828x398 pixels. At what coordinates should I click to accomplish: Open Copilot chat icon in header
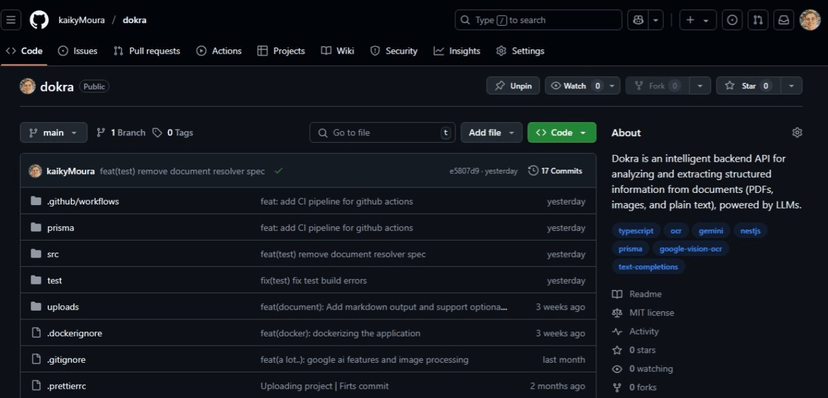coord(637,20)
